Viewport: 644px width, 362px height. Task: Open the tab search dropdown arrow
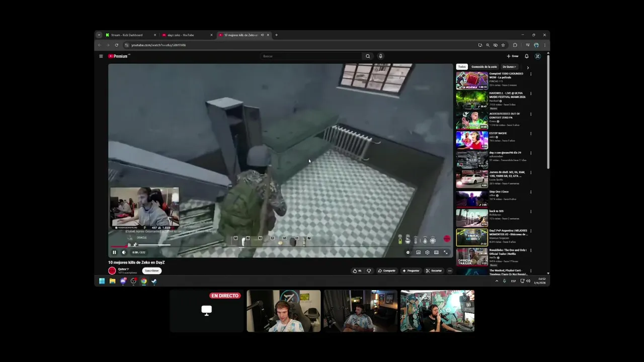point(99,35)
